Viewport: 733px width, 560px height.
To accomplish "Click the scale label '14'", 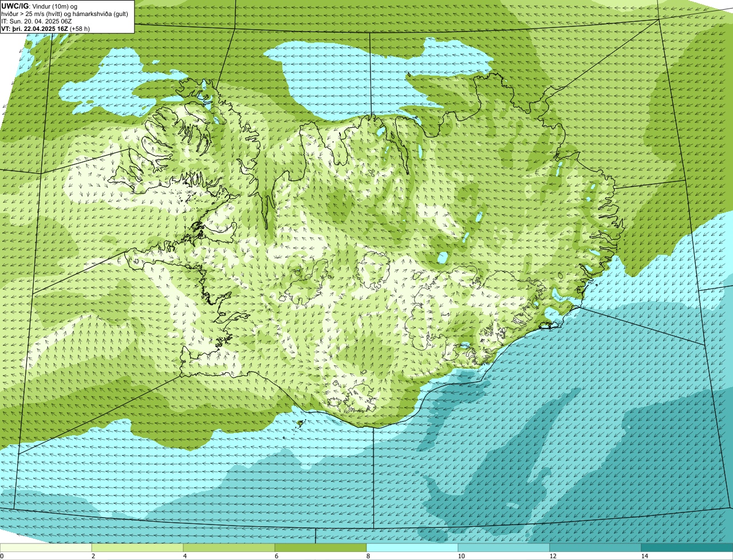I will click(x=644, y=556).
